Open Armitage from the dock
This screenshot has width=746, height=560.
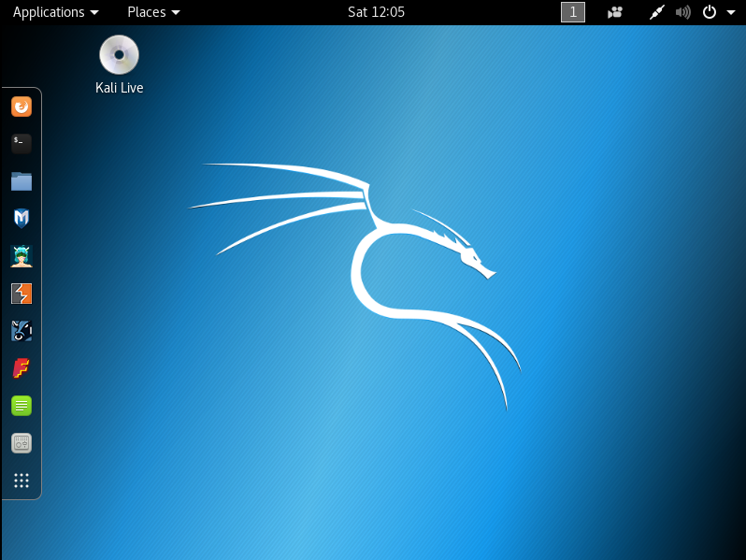pyautogui.click(x=22, y=256)
